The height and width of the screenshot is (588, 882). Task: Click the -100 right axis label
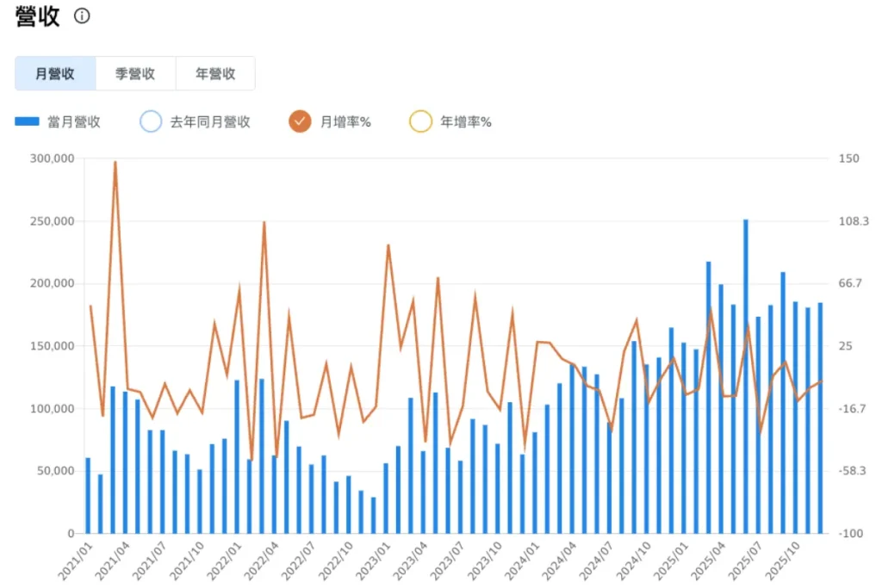tap(850, 534)
